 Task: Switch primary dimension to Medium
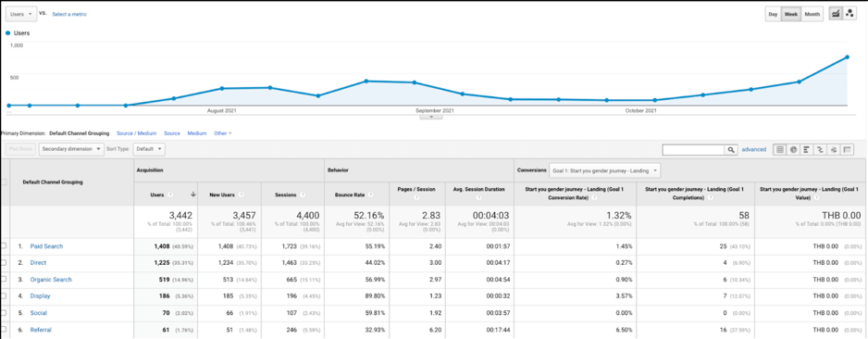tap(196, 133)
